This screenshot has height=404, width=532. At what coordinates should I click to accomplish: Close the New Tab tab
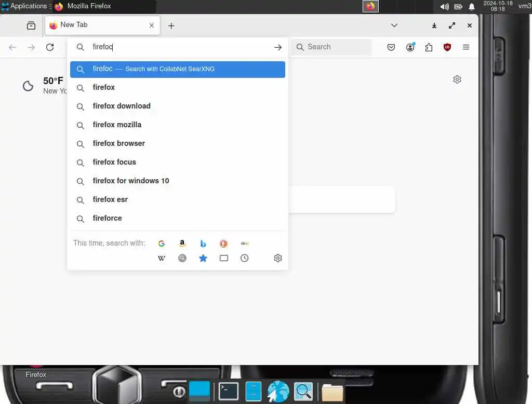point(152,25)
